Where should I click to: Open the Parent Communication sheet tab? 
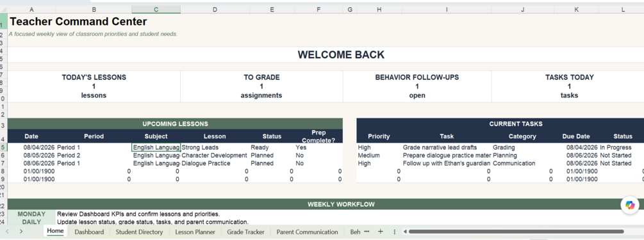pos(307,232)
